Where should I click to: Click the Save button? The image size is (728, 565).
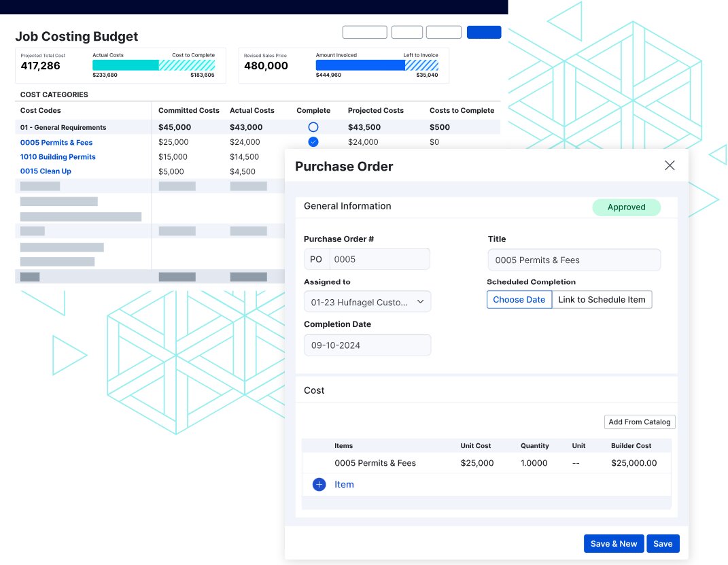663,543
